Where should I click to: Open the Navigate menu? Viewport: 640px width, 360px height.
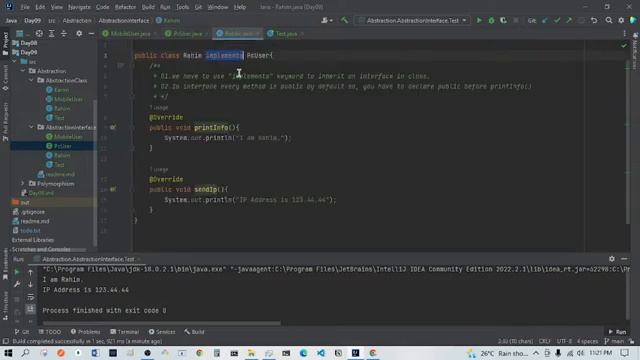point(79,7)
